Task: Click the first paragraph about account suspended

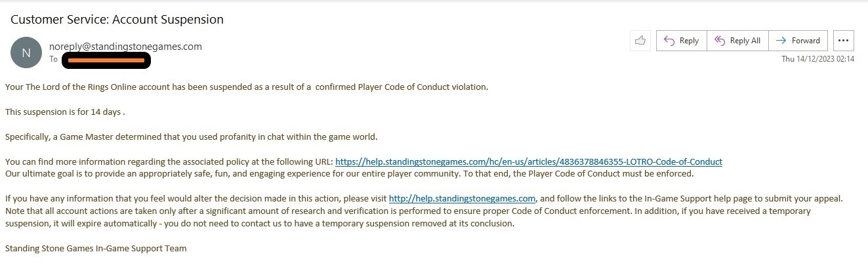Action: click(247, 87)
